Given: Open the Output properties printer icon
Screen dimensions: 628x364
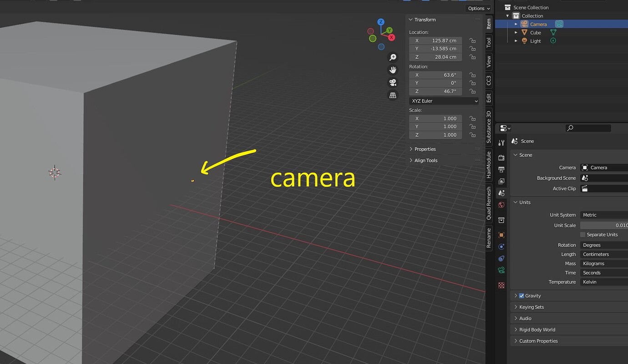Looking at the screenshot, I should [501, 170].
